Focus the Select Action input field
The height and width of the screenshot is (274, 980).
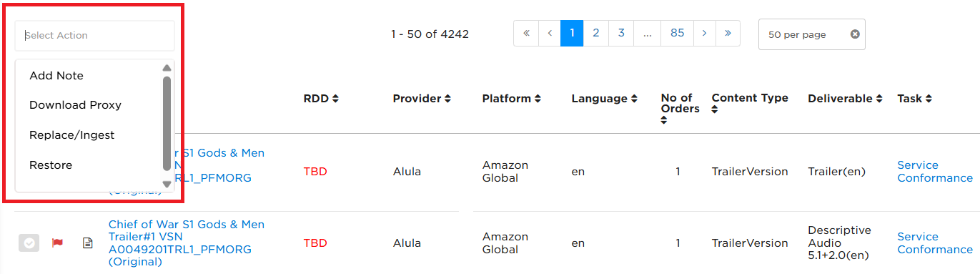[x=94, y=35]
